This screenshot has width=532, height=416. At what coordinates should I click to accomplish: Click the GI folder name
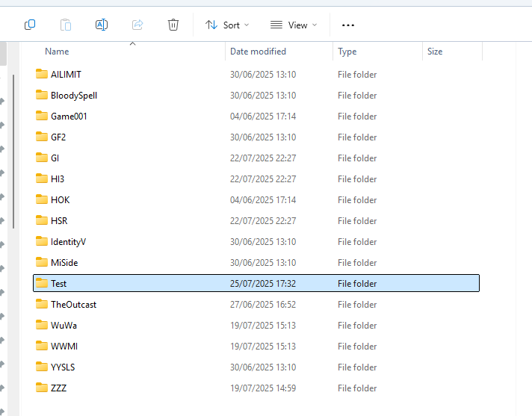tap(55, 158)
